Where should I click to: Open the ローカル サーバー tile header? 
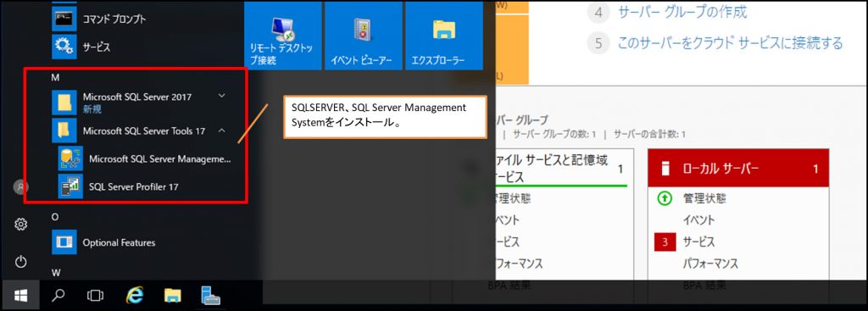(x=738, y=169)
